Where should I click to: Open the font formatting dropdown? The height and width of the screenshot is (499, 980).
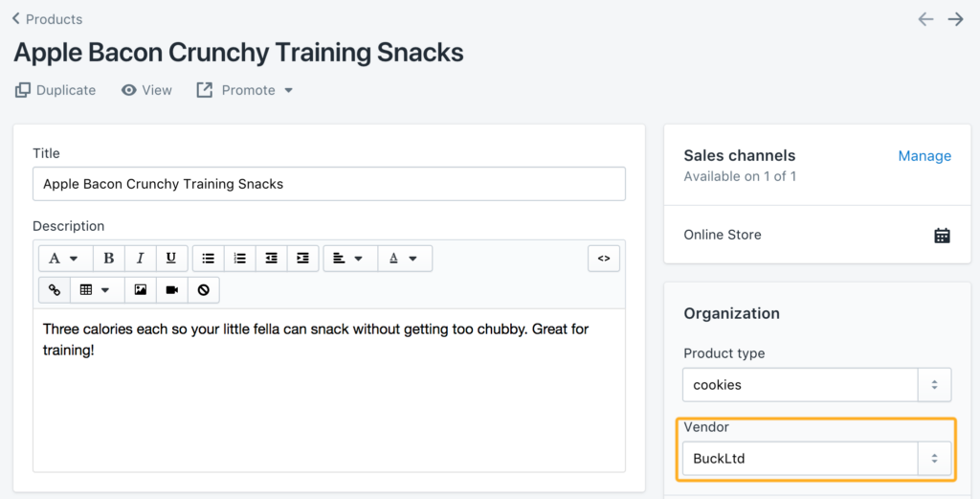(66, 259)
